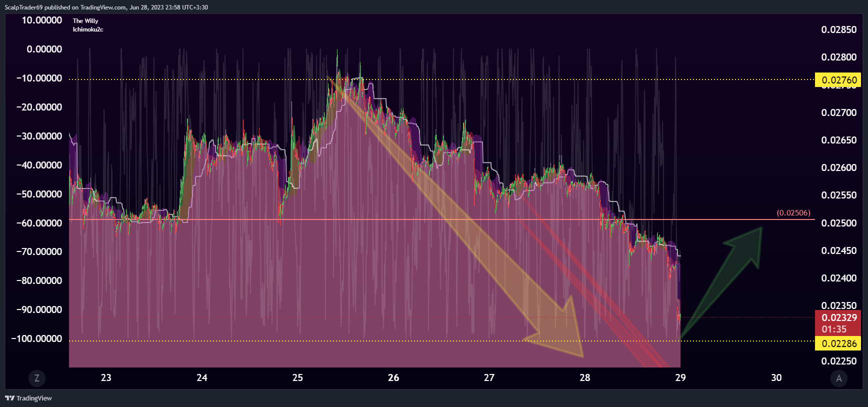
Task: Click the -80.00000 left scale value
Action: tap(39, 280)
